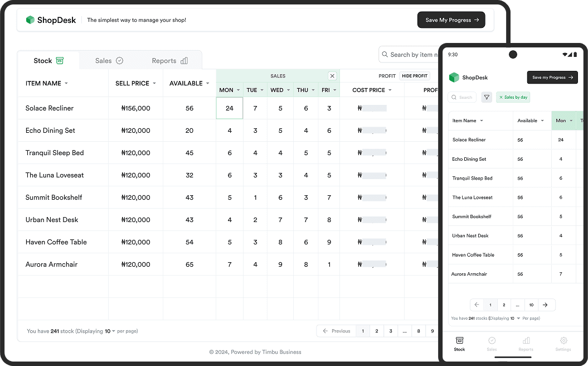Open Settings from mobile bottom navigation
Screen dimensions: 588x366
(563, 340)
